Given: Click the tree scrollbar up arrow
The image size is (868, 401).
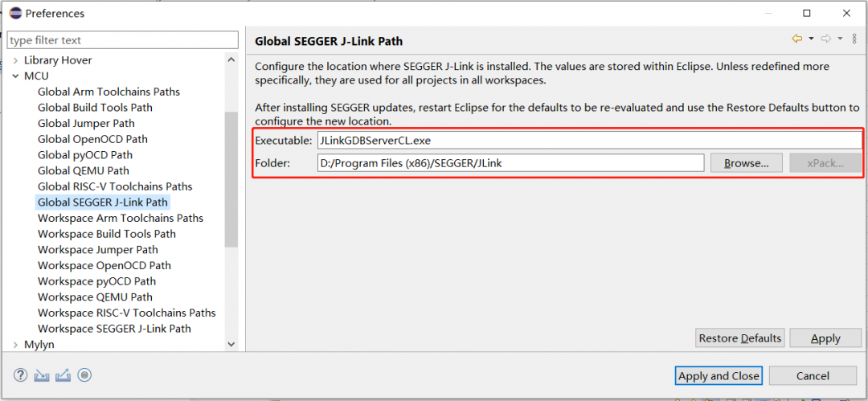Looking at the screenshot, I should (x=231, y=59).
